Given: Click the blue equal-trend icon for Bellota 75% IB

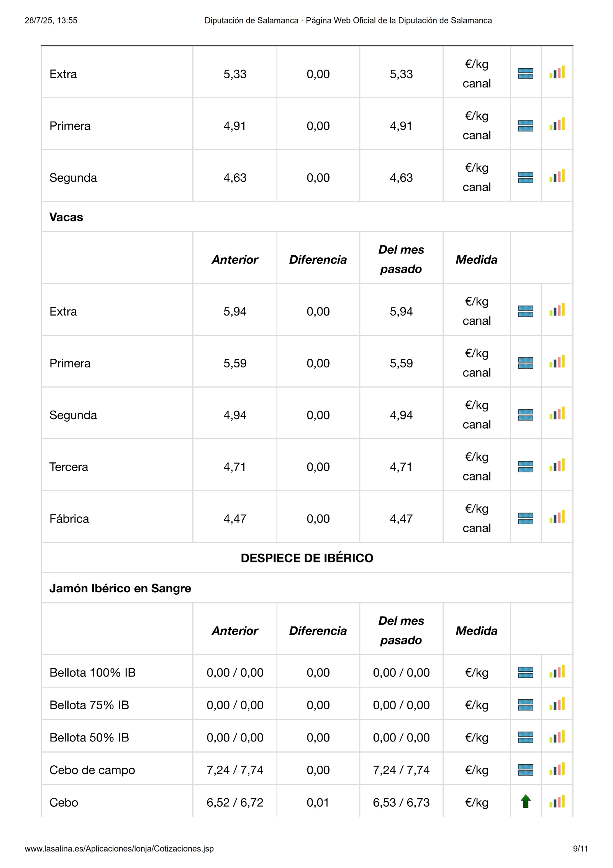Looking at the screenshot, I should click(x=525, y=705).
